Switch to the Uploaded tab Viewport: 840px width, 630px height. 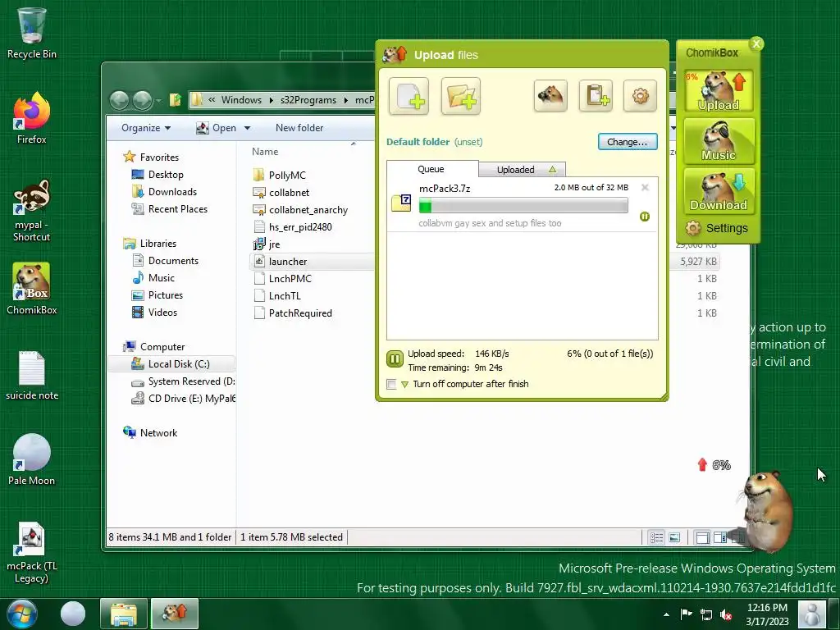[x=522, y=170]
